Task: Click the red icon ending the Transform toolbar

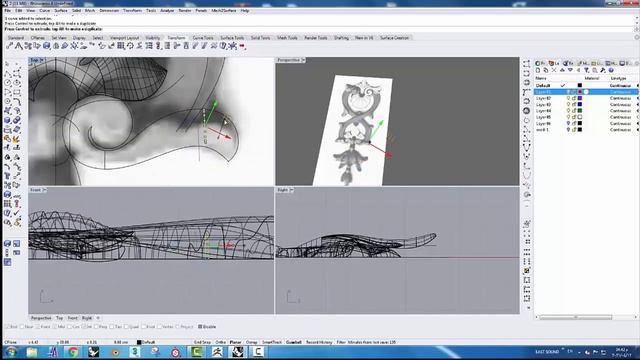Action: tap(242, 46)
